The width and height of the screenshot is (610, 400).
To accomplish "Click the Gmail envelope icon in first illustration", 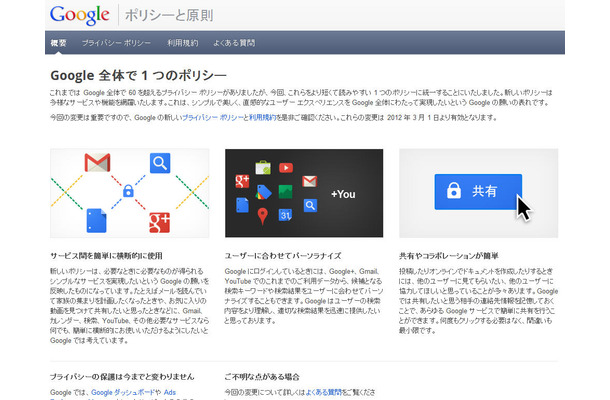I will [97, 163].
